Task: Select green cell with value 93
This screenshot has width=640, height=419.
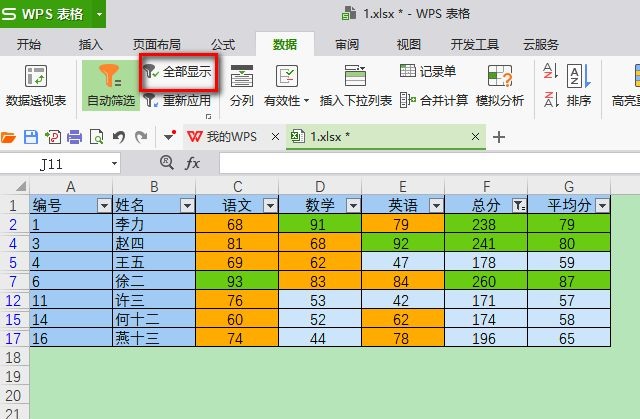Action: [237, 282]
